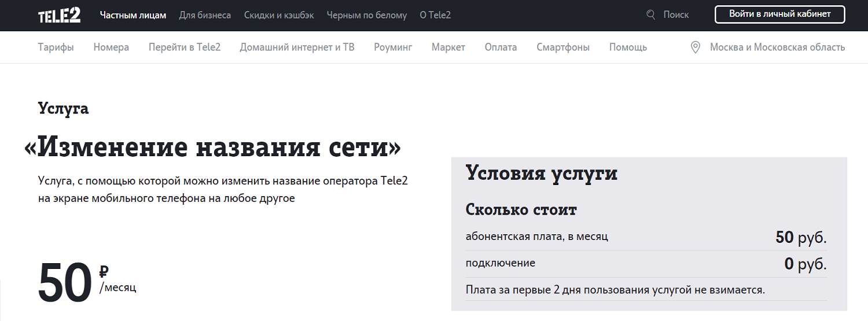Open the О Tele2 page
868x321 pixels.
click(435, 15)
